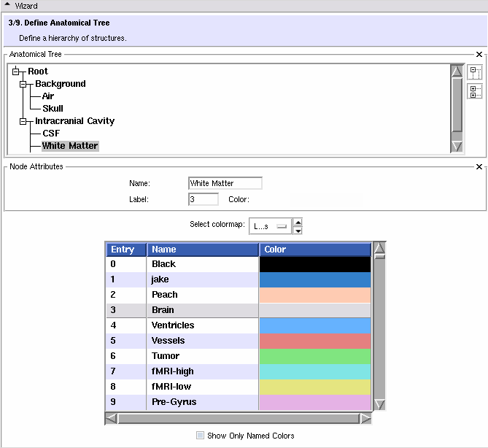Collapse the Background tree node
The image size is (488, 448).
pos(24,84)
